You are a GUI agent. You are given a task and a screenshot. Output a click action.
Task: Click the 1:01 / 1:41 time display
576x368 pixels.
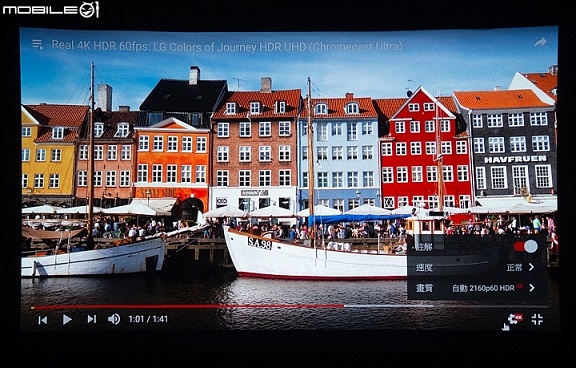coord(148,319)
